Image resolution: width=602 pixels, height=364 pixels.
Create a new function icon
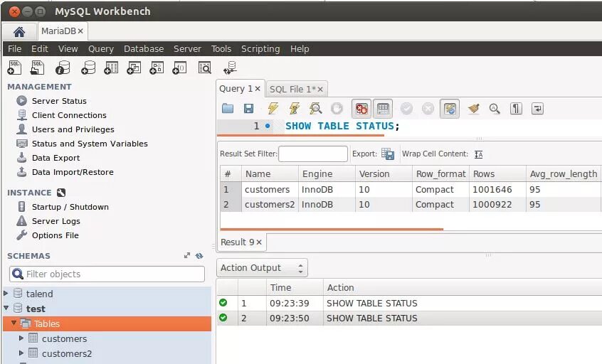(179, 68)
